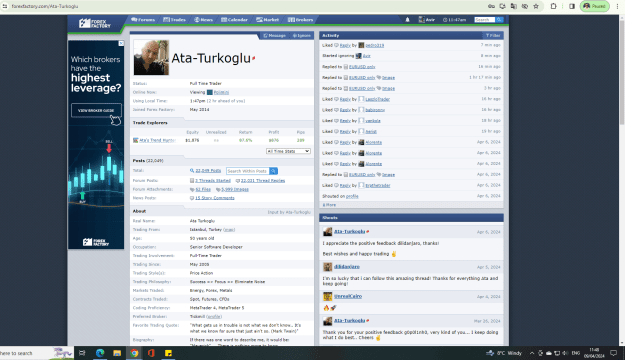
Task: Open File Explorer from taskbar
Action: click(x=117, y=353)
